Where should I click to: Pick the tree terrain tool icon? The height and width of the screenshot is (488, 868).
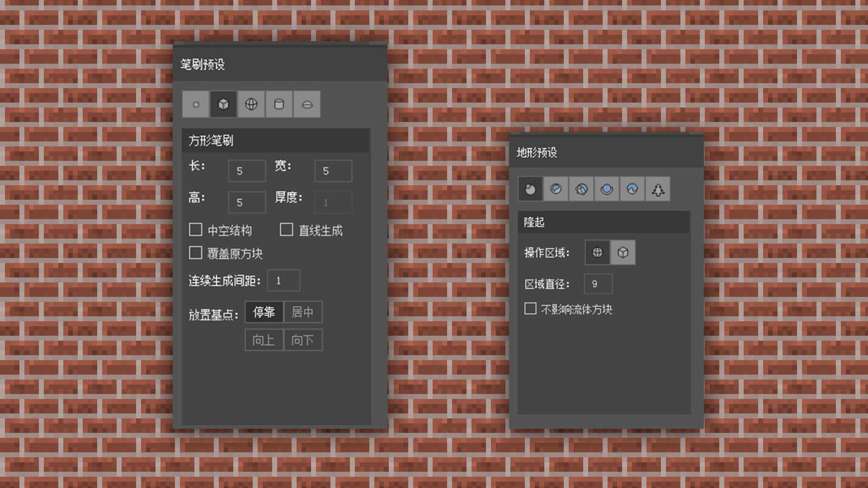click(658, 189)
